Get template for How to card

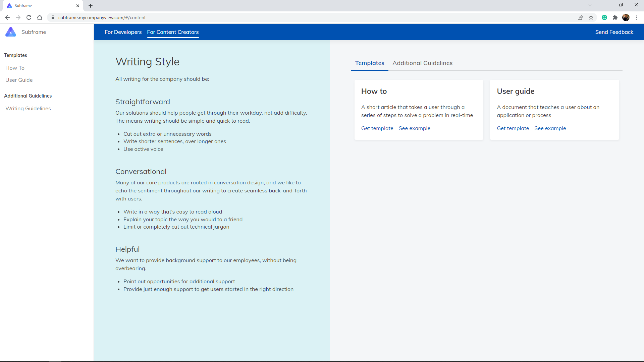click(x=377, y=128)
